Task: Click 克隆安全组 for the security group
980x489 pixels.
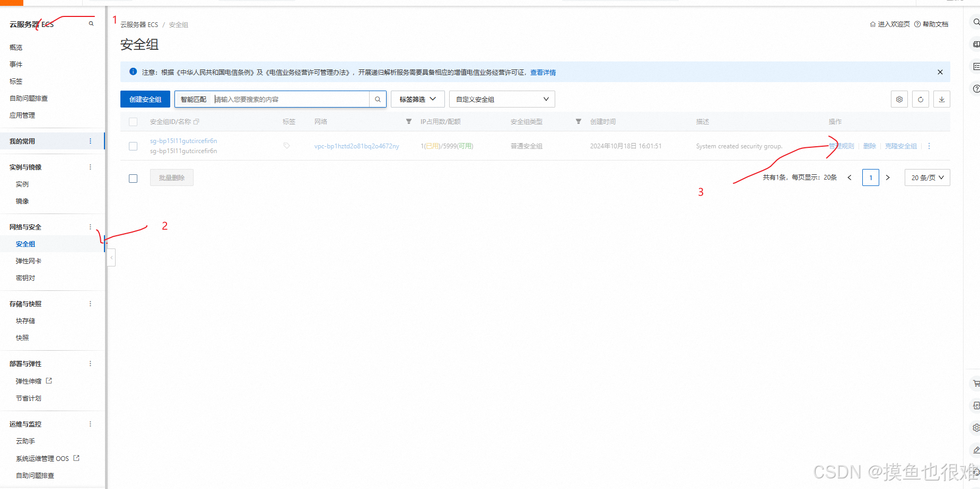Action: coord(901,146)
